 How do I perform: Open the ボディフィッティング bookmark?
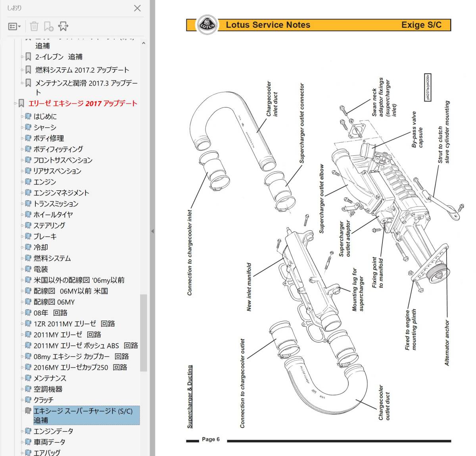tap(58, 149)
